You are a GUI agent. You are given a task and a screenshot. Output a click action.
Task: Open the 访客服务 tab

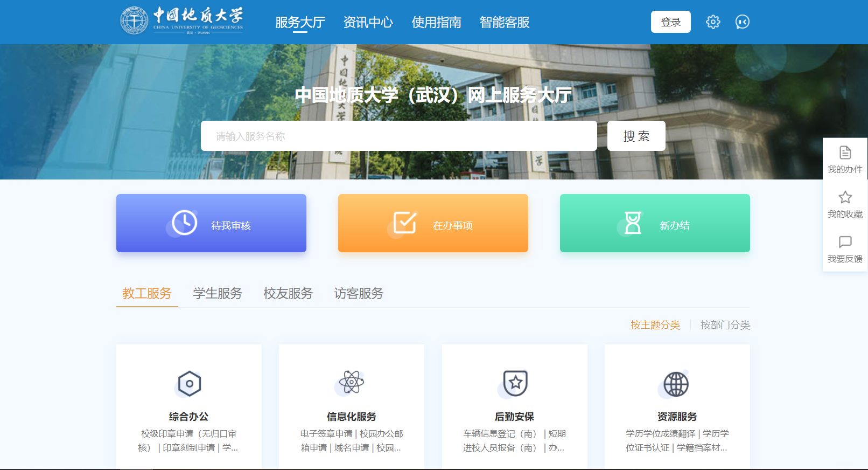tap(359, 293)
